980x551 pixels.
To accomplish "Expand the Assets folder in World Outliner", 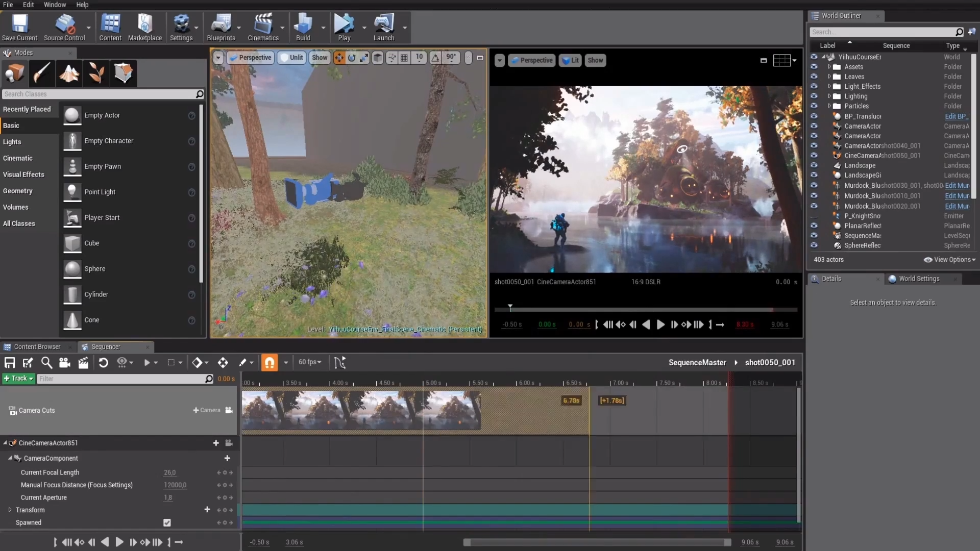I will pyautogui.click(x=829, y=67).
